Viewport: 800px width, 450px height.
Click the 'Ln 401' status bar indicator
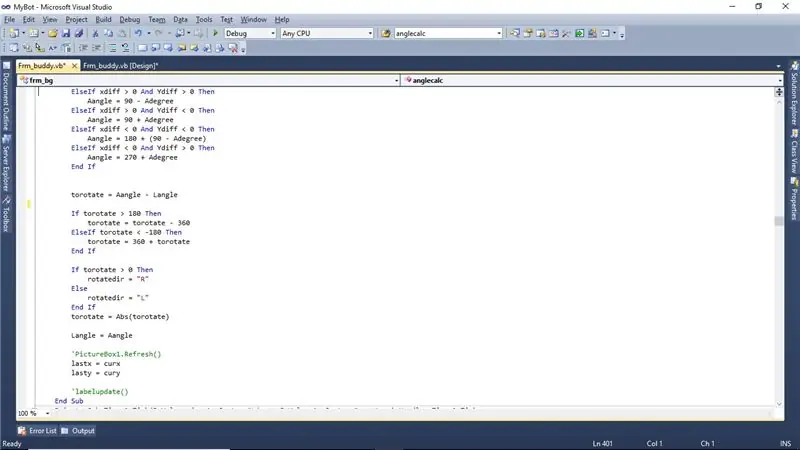(x=603, y=443)
